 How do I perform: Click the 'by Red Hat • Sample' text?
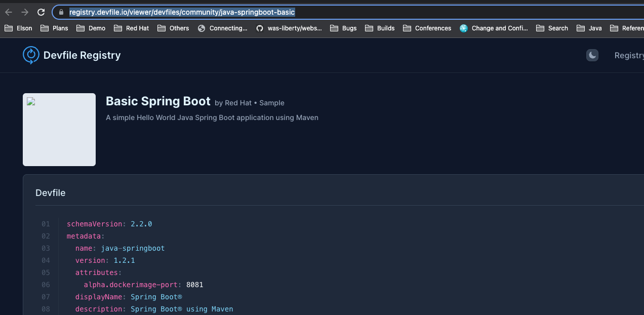pyautogui.click(x=250, y=103)
